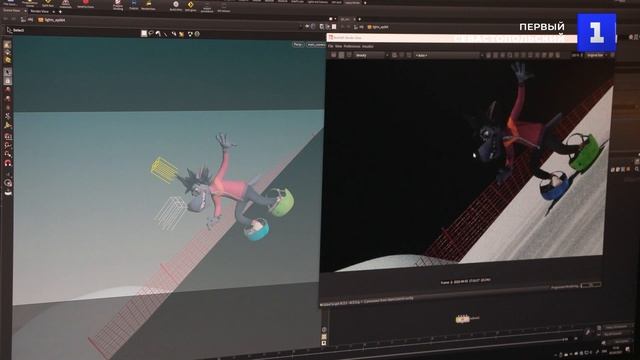Click the pin icon at left pane's top right
This screenshot has width=640, height=360.
point(306,27)
